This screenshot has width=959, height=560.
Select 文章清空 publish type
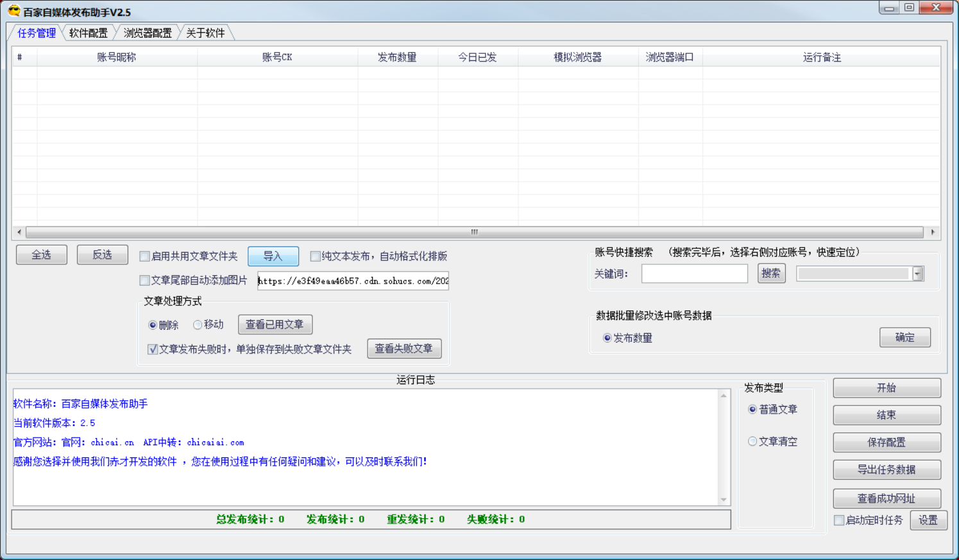pos(752,441)
